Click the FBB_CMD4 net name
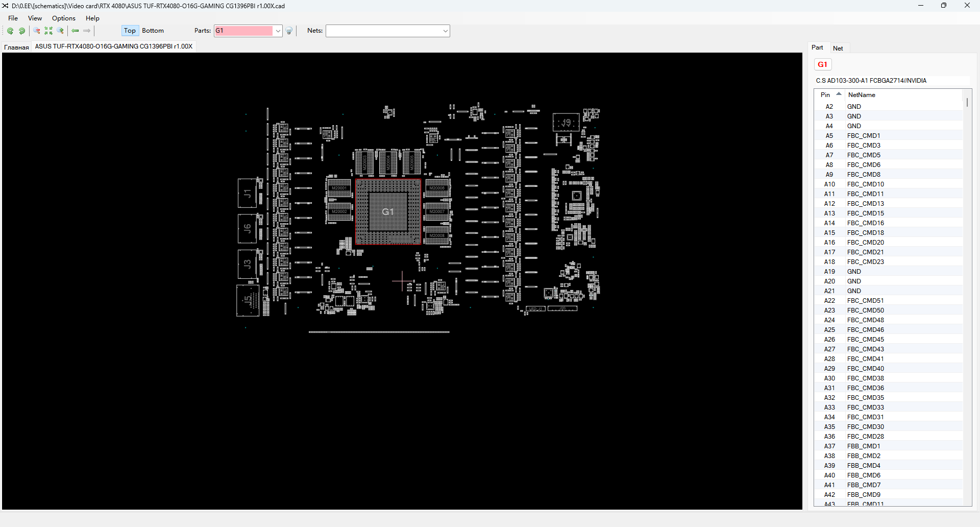Screen dimensions: 980x527 coord(864,466)
